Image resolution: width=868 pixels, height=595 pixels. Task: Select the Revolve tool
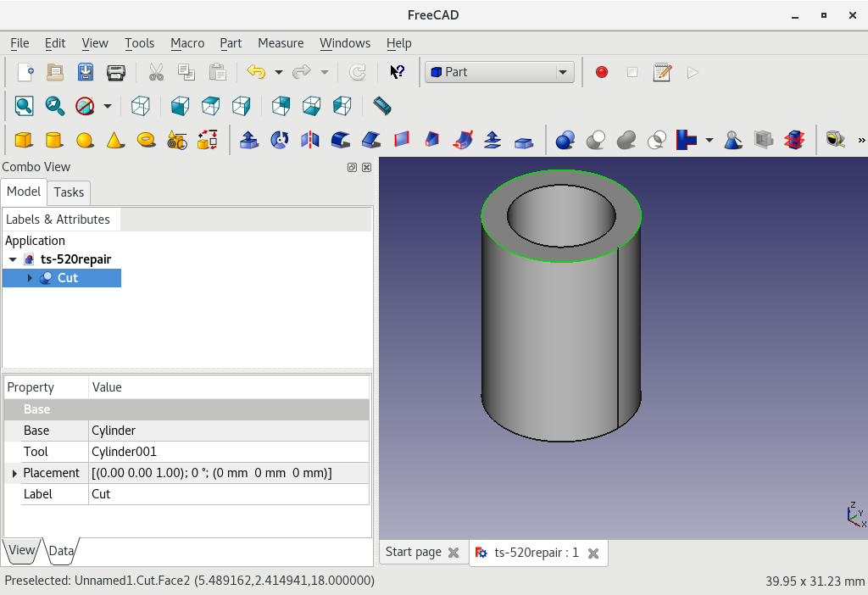[x=280, y=140]
